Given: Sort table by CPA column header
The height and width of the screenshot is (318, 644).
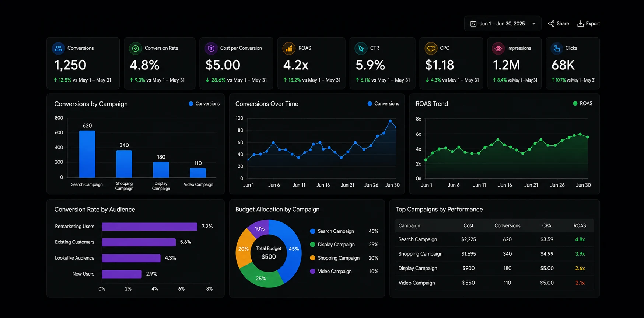Looking at the screenshot, I should [547, 225].
